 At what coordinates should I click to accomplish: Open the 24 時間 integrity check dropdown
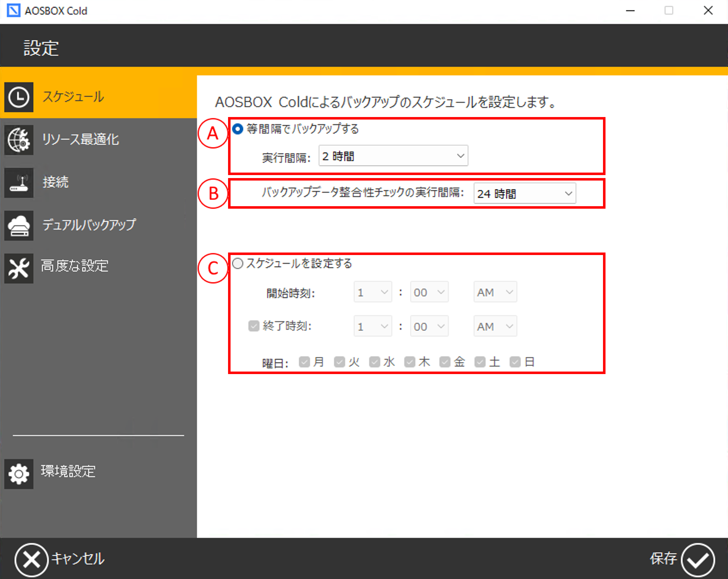[x=524, y=193]
